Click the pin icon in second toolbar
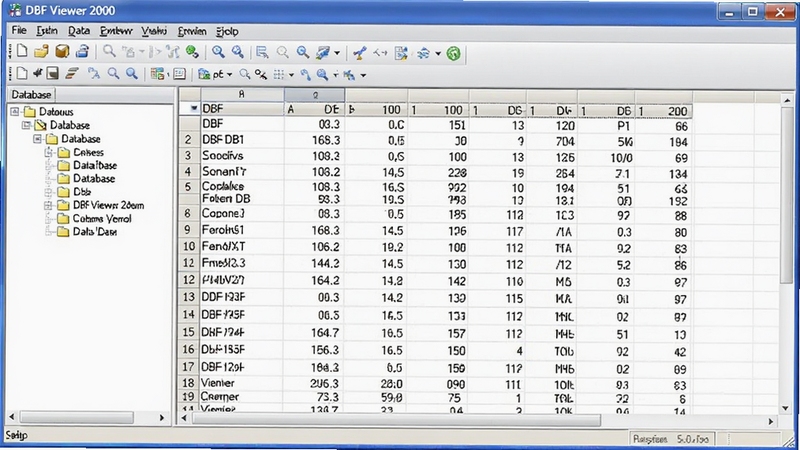 [37, 73]
